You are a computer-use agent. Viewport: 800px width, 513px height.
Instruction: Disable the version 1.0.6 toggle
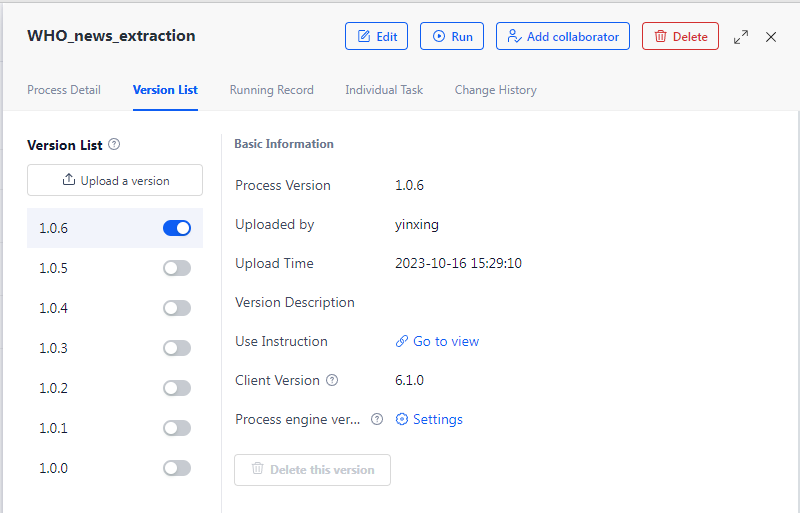(177, 228)
